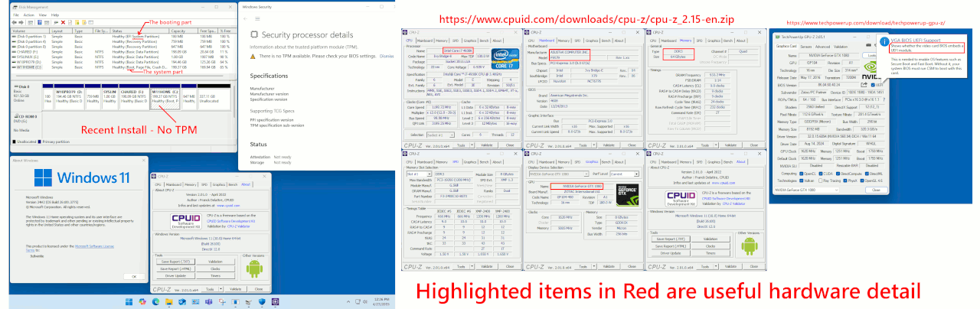Switch to Sensors tab in GPU-Z
Viewport: 980px width, 309px height.
tap(805, 47)
